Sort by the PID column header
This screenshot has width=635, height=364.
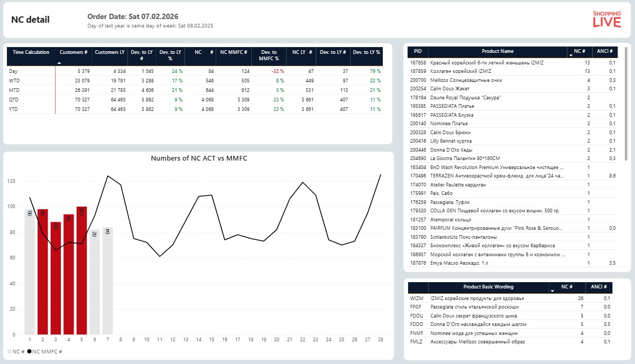(x=418, y=51)
